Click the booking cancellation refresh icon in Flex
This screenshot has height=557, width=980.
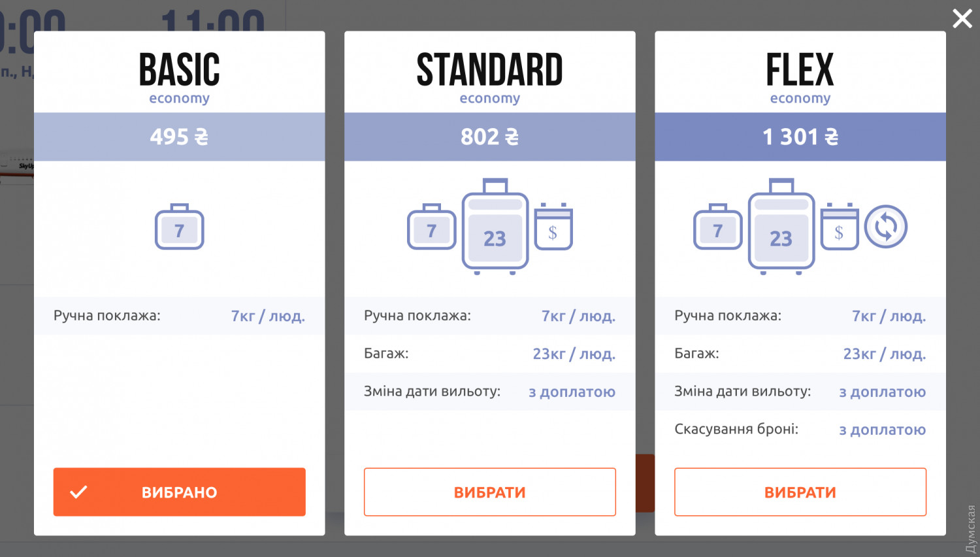pyautogui.click(x=886, y=227)
